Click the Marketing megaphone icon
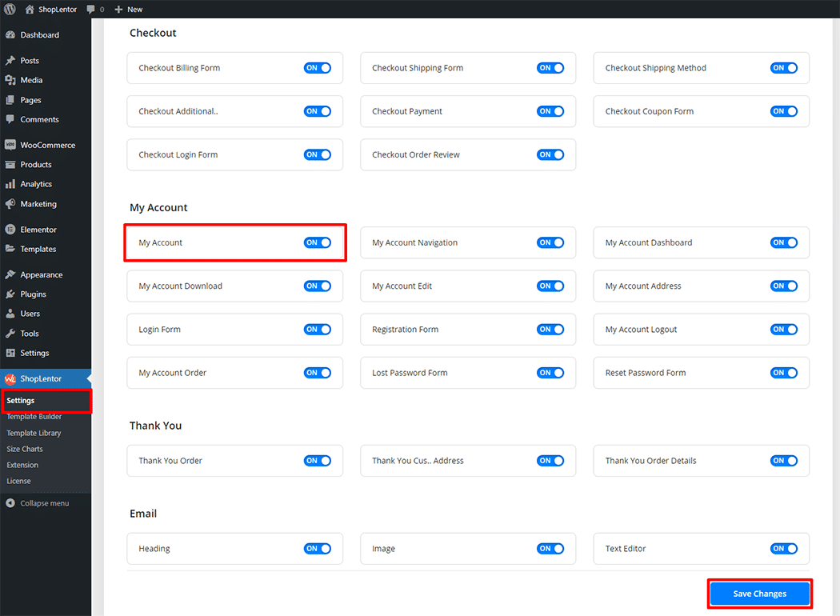The image size is (840, 616). click(x=10, y=204)
